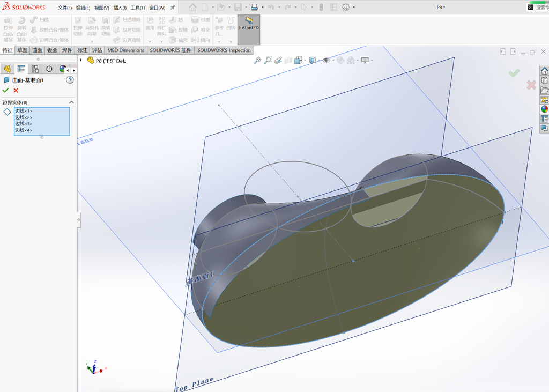Image resolution: width=549 pixels, height=392 pixels.
Task: Open the 文件(F) menu
Action: pyautogui.click(x=65, y=8)
